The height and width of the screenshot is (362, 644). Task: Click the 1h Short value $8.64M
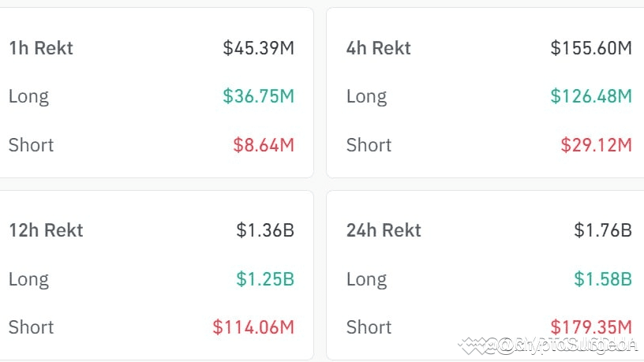(x=264, y=145)
